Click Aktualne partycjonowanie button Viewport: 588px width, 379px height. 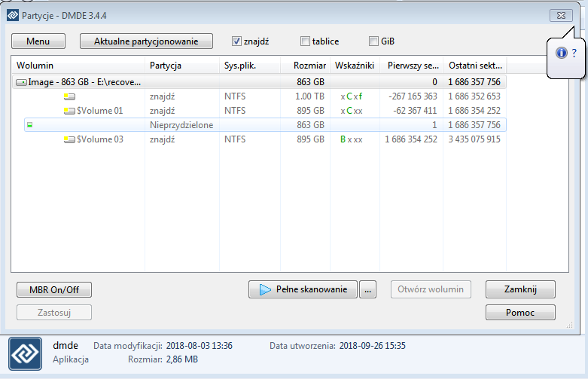click(x=146, y=41)
